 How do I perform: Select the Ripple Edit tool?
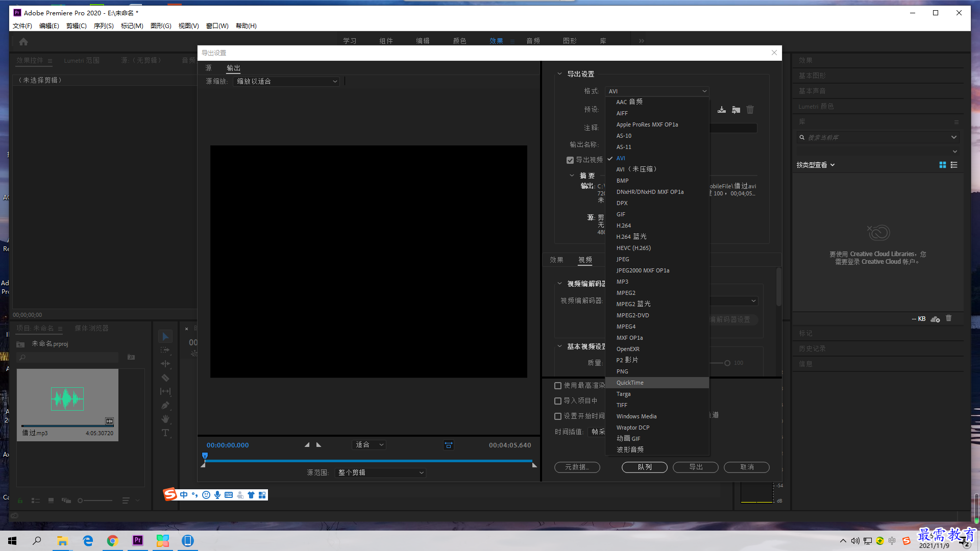[x=165, y=364]
